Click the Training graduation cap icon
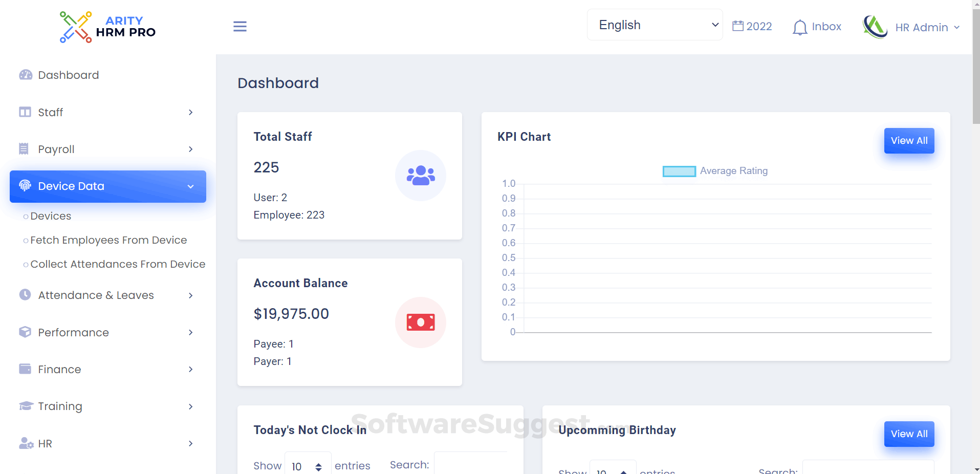The width and height of the screenshot is (980, 474). (x=26, y=406)
